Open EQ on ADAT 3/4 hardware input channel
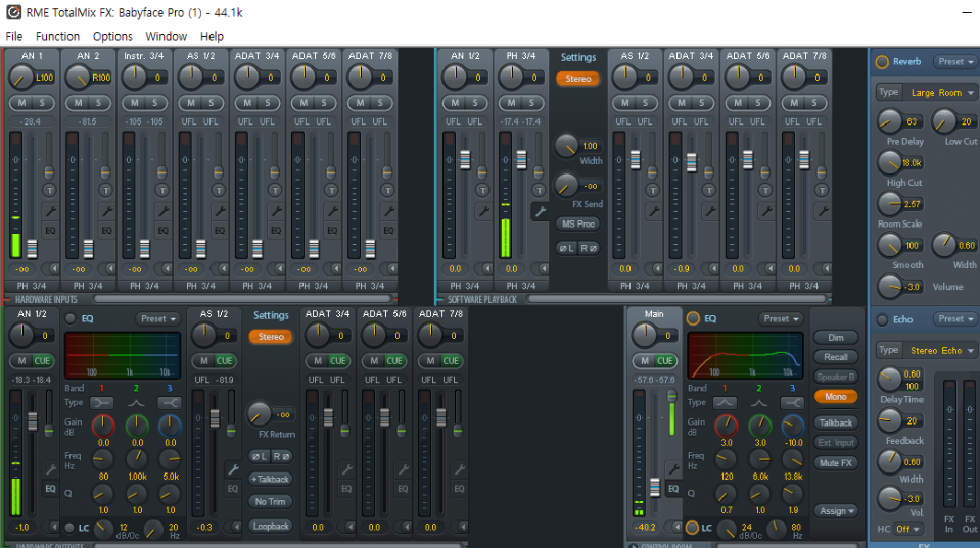The width and height of the screenshot is (980, 548). click(x=275, y=230)
